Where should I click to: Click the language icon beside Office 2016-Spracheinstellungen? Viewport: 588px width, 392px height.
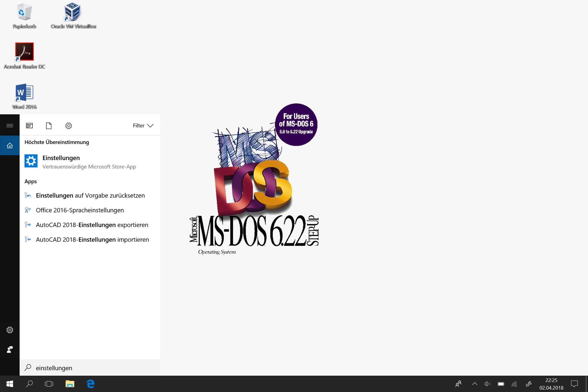pyautogui.click(x=28, y=210)
